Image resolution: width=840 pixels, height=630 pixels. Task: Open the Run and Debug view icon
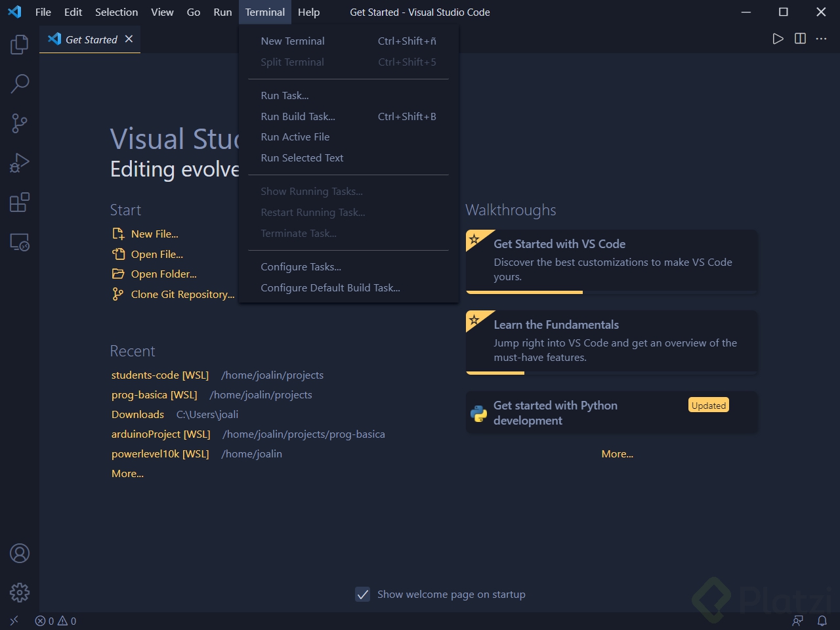click(20, 163)
